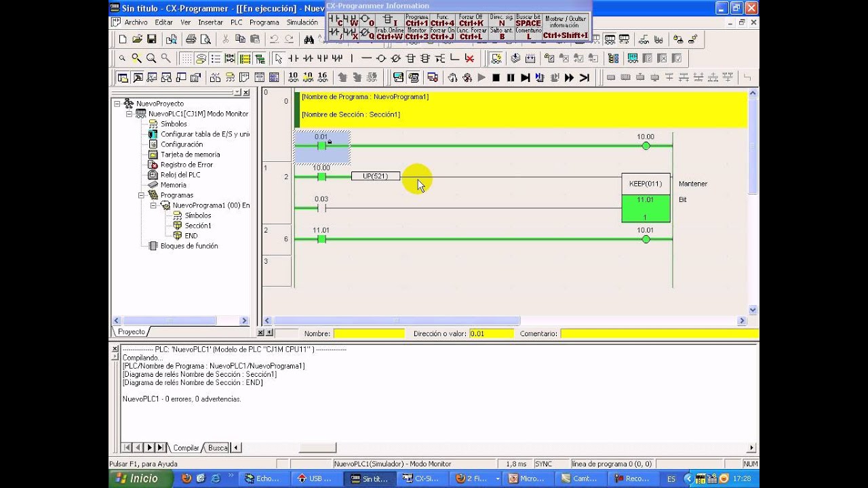Save the project with the diskette icon

[151, 39]
